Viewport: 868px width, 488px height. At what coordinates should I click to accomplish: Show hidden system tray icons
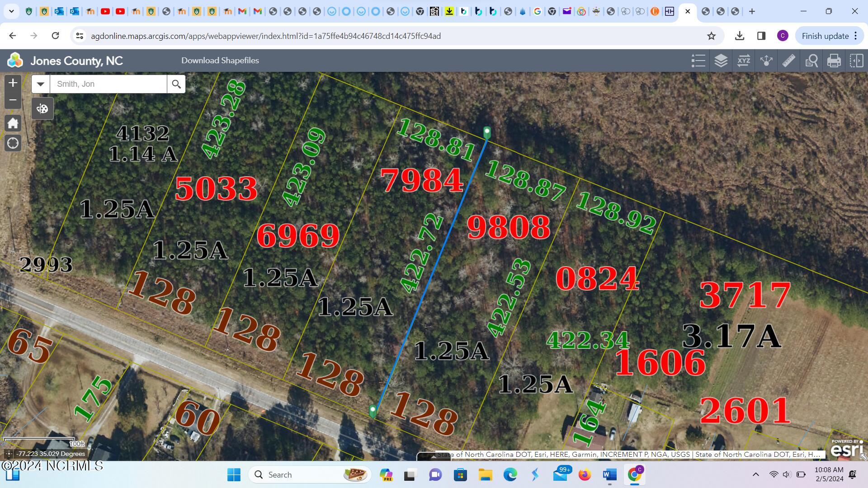click(x=755, y=474)
